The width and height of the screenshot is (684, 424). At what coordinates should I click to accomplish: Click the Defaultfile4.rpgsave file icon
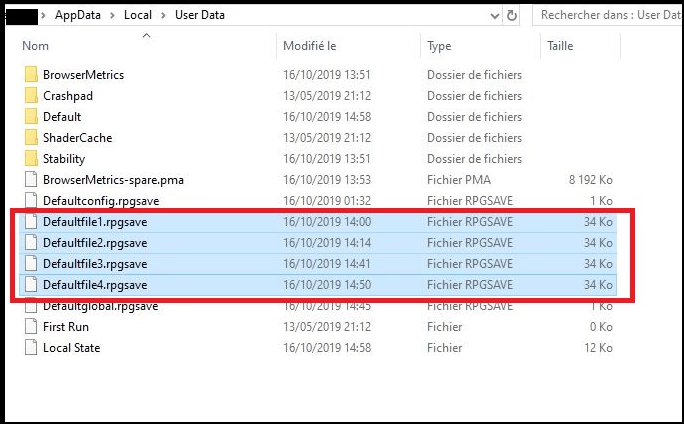31,284
